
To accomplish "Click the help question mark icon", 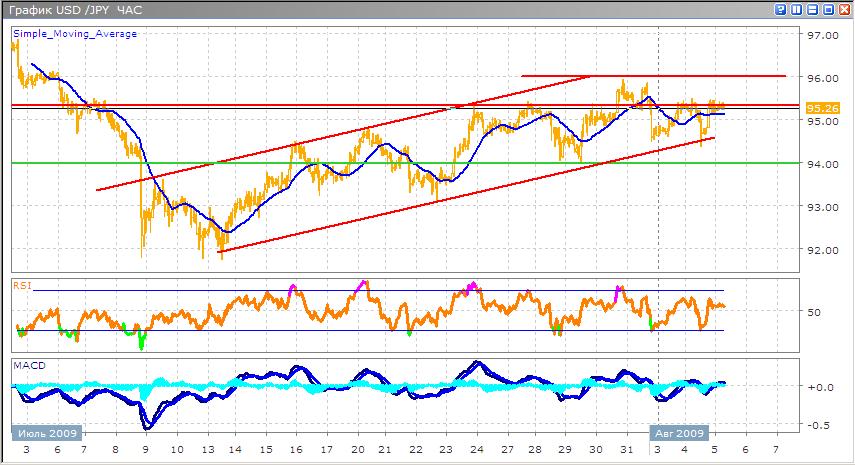I will click(x=780, y=9).
